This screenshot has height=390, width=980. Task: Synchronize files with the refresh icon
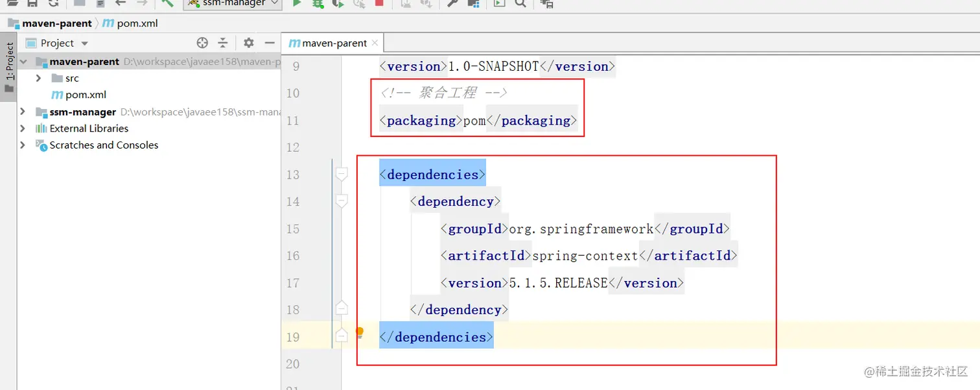(x=53, y=3)
